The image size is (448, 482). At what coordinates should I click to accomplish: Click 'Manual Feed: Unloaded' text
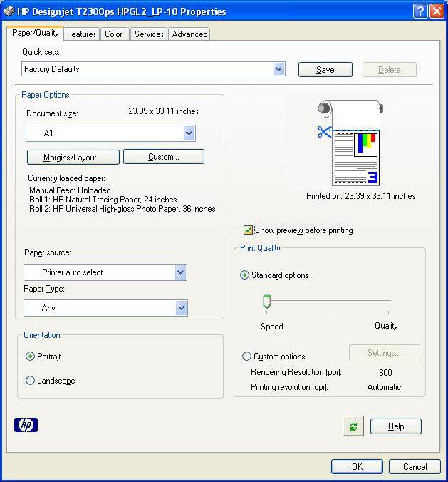point(70,190)
